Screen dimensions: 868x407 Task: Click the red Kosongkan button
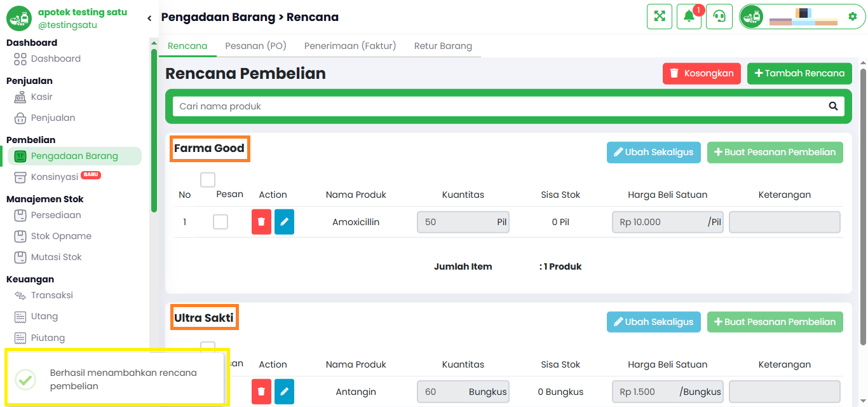(x=702, y=73)
